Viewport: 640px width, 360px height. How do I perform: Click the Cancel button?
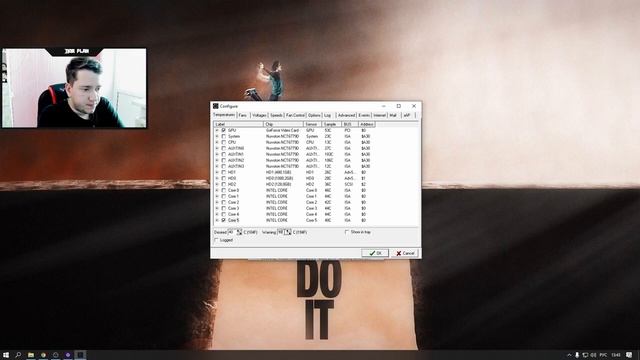(405, 253)
